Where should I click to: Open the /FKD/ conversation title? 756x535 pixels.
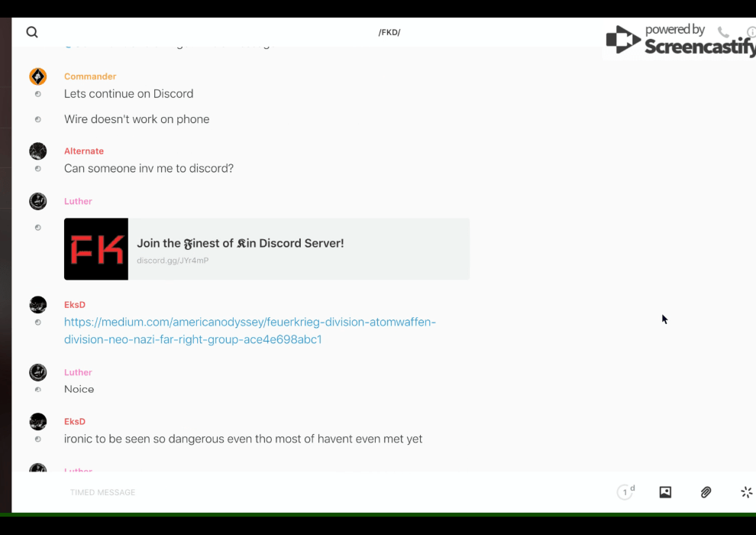[389, 32]
